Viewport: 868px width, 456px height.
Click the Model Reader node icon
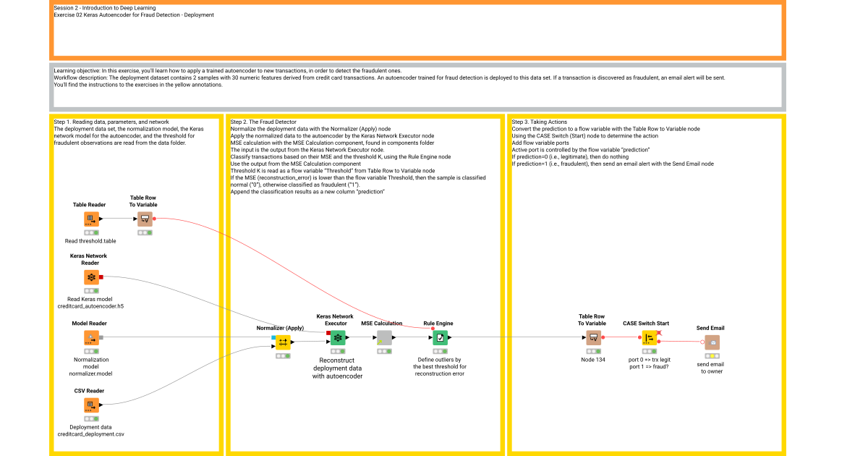pyautogui.click(x=90, y=337)
